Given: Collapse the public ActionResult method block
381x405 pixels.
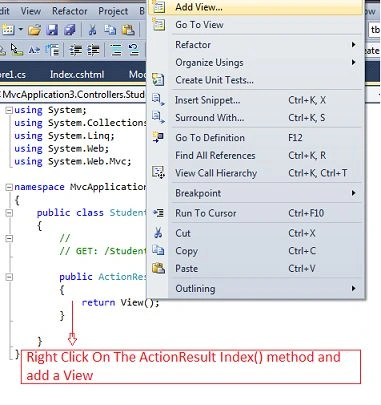Looking at the screenshot, I should coord(9,277).
